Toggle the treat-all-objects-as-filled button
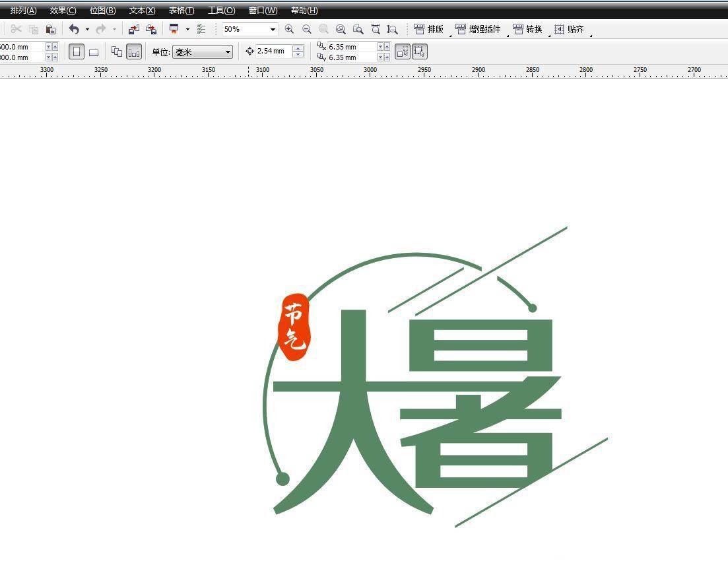Viewport: 728px width, 573px height. tap(403, 51)
